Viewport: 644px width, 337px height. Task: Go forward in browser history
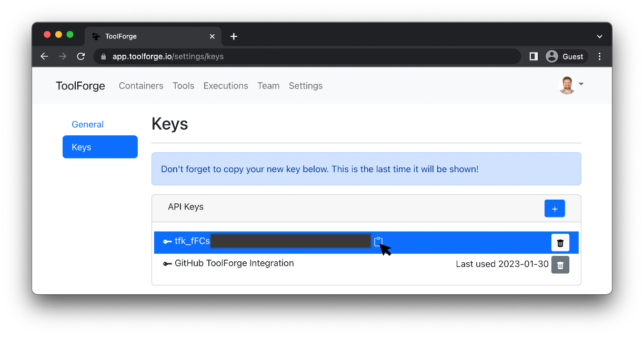[x=63, y=56]
